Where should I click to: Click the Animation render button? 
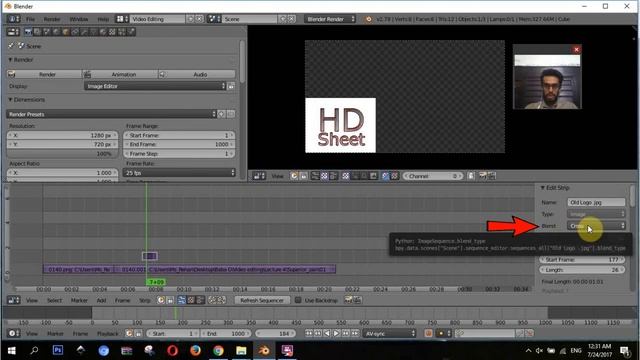(x=120, y=74)
